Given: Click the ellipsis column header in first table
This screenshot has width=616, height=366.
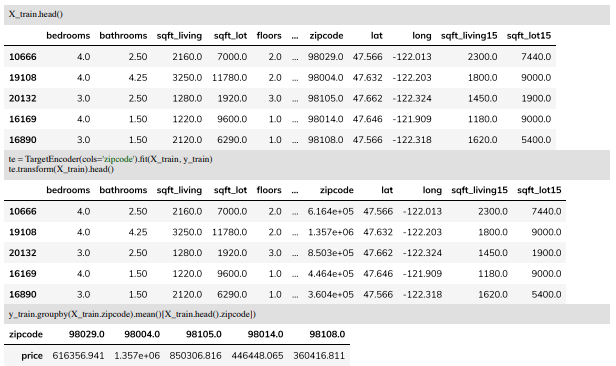Looking at the screenshot, I should click(x=295, y=37).
